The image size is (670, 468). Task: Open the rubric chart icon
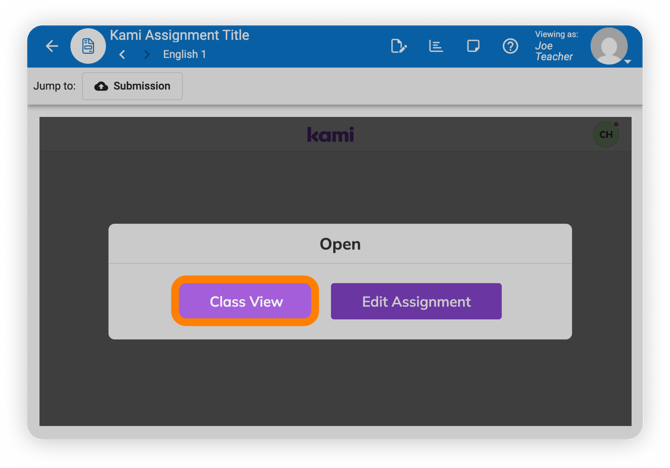(436, 46)
